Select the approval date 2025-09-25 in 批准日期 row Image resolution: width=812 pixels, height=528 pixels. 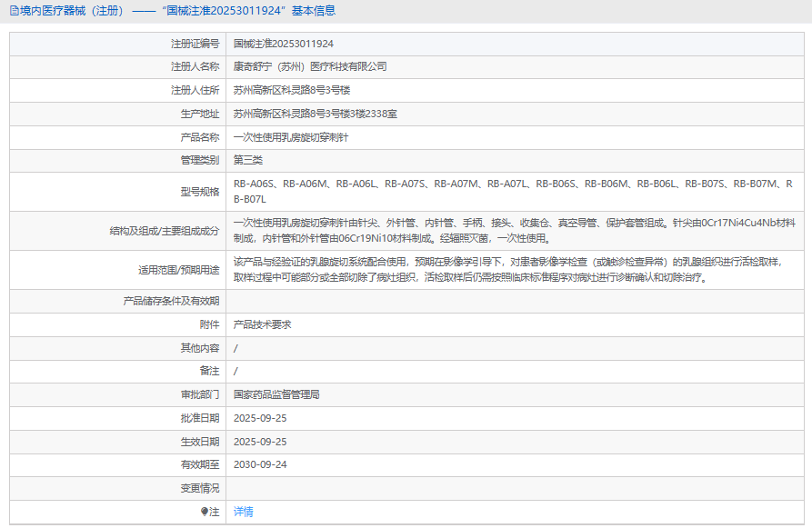coord(260,418)
